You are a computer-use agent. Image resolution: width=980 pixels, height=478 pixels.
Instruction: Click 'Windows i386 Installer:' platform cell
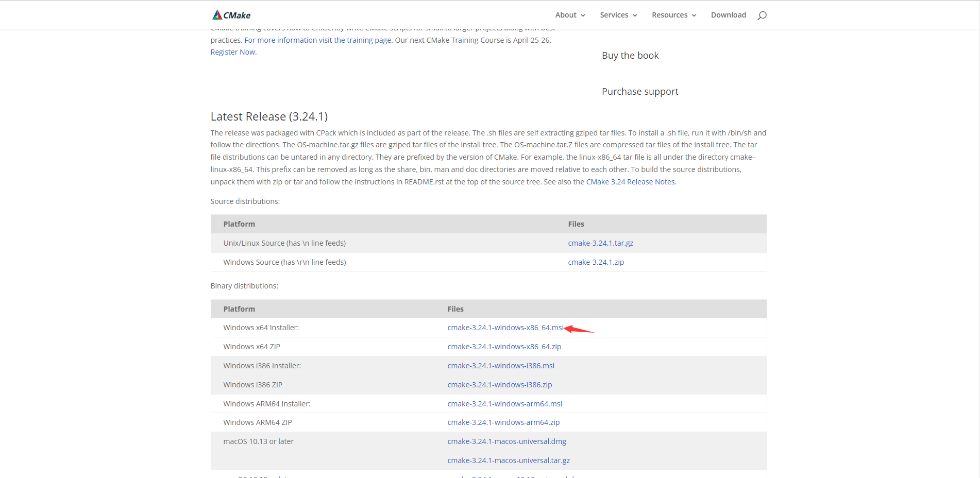[262, 366]
